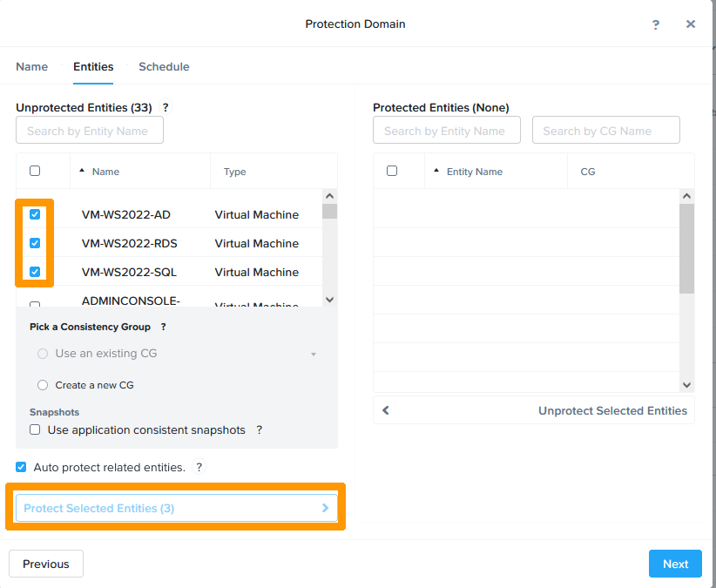716x588 pixels.
Task: Click the Next button
Action: 675,564
